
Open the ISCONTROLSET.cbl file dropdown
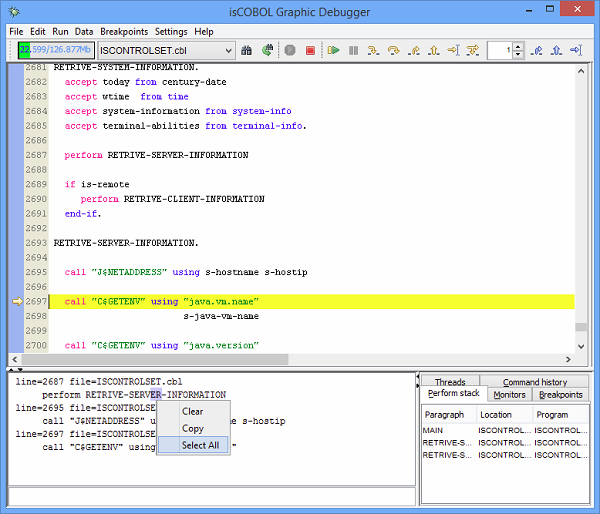pos(228,50)
